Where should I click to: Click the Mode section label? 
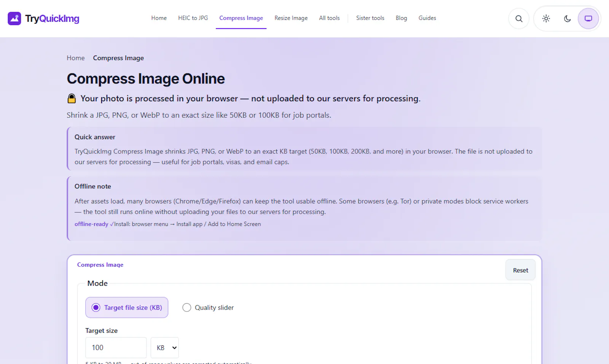click(97, 283)
